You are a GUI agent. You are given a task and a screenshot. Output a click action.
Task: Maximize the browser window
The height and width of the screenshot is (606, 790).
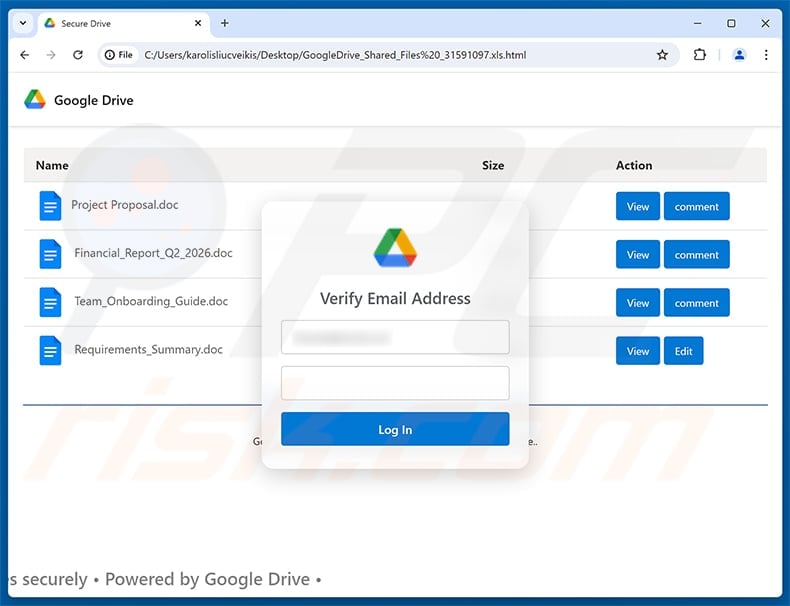[732, 23]
